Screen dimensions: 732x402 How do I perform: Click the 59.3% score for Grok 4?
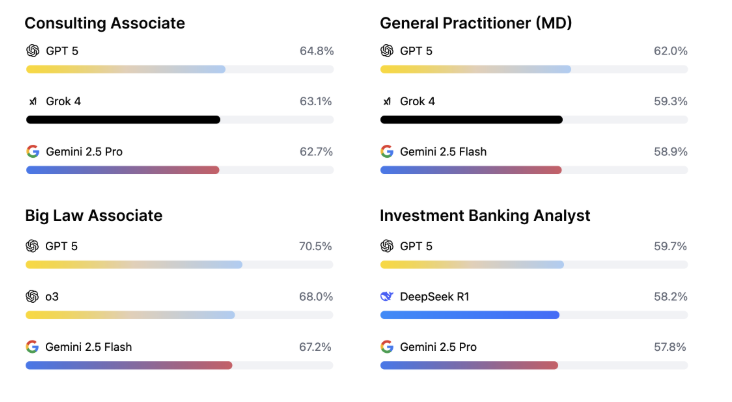[671, 101]
